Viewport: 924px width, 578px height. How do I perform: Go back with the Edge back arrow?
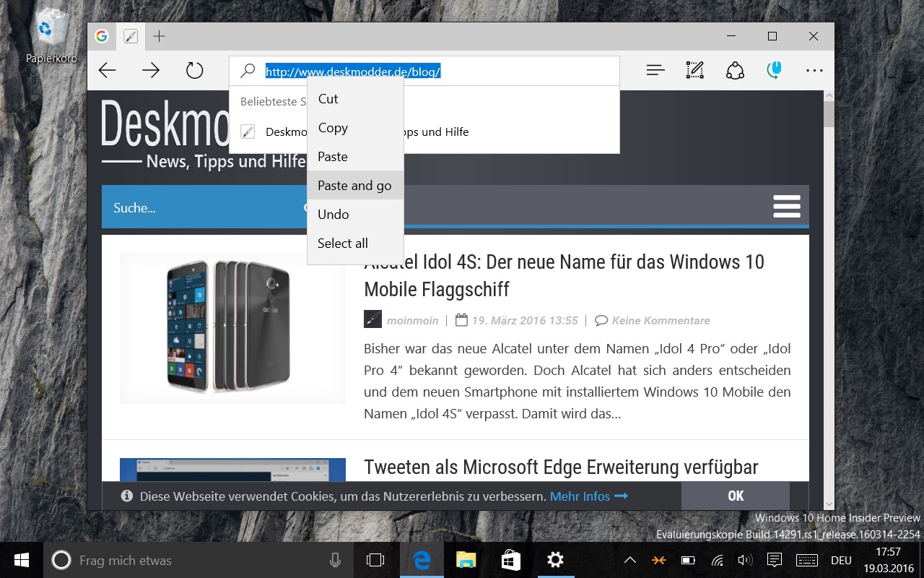pyautogui.click(x=108, y=70)
